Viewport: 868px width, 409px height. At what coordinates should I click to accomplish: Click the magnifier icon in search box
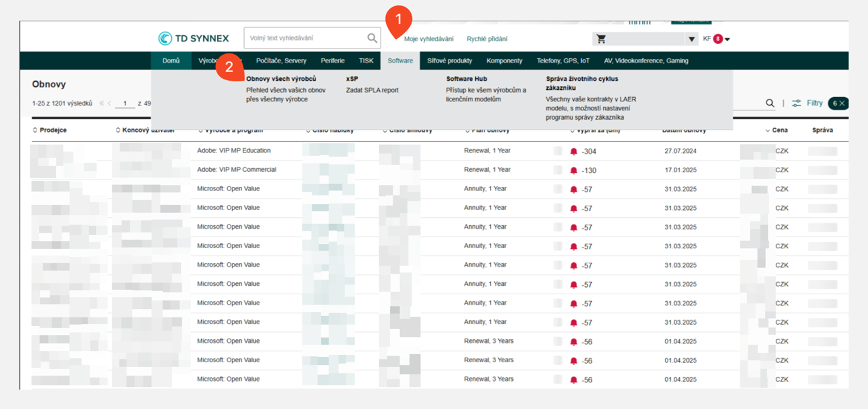[372, 38]
